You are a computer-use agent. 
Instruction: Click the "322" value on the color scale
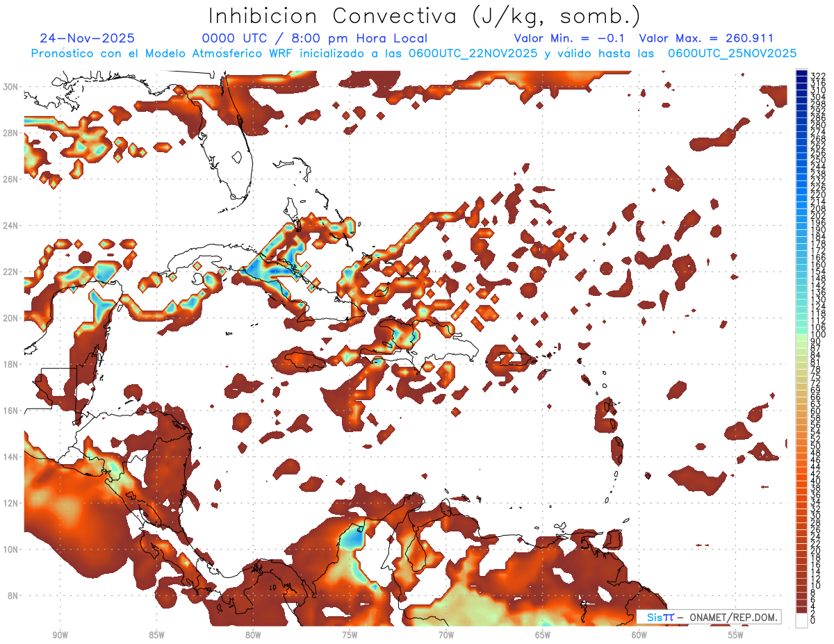pos(817,76)
